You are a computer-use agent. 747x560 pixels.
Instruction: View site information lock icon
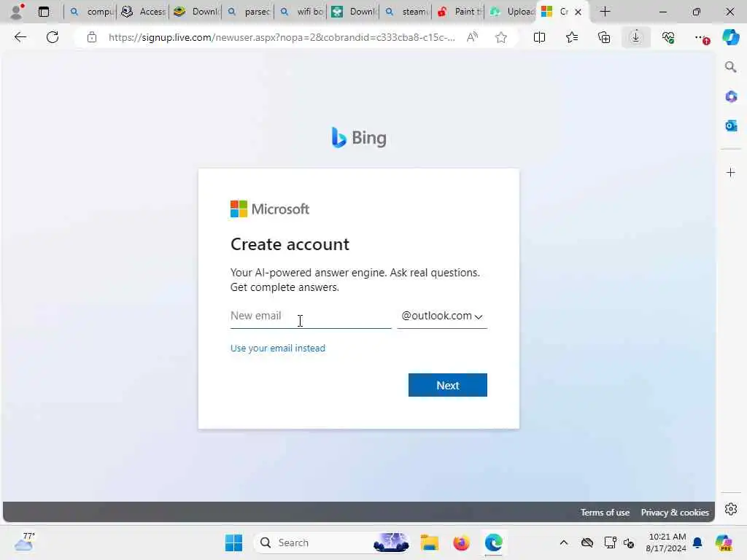tap(92, 37)
